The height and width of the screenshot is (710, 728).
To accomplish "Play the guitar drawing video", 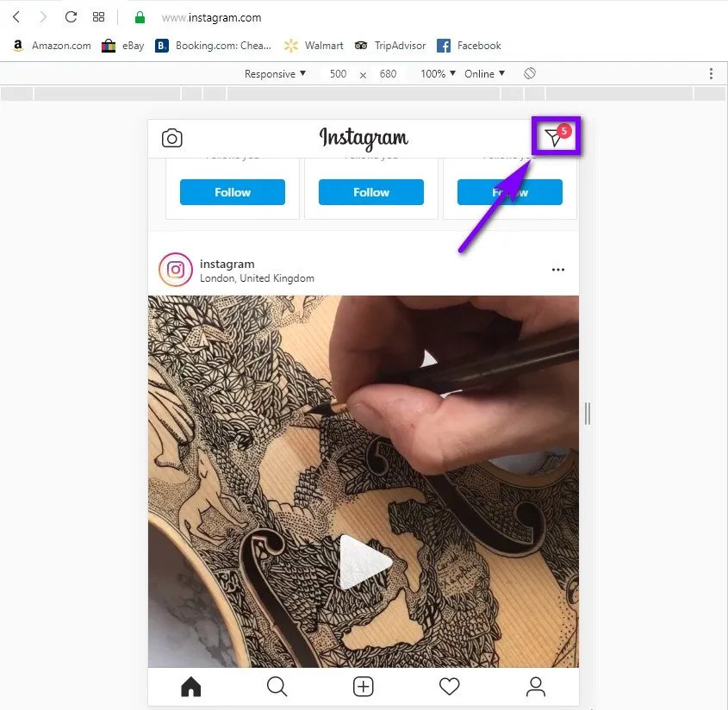I will point(364,563).
